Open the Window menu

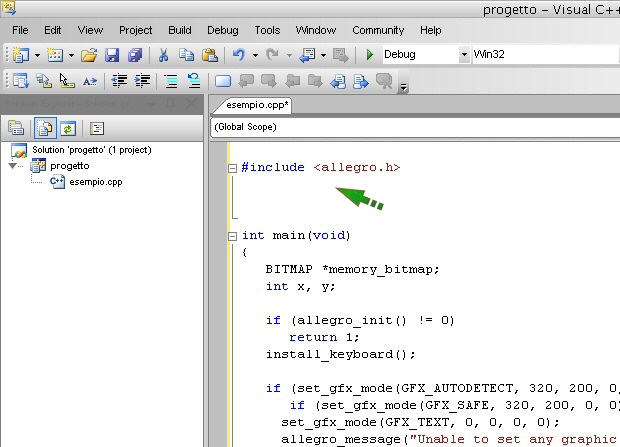(x=316, y=30)
